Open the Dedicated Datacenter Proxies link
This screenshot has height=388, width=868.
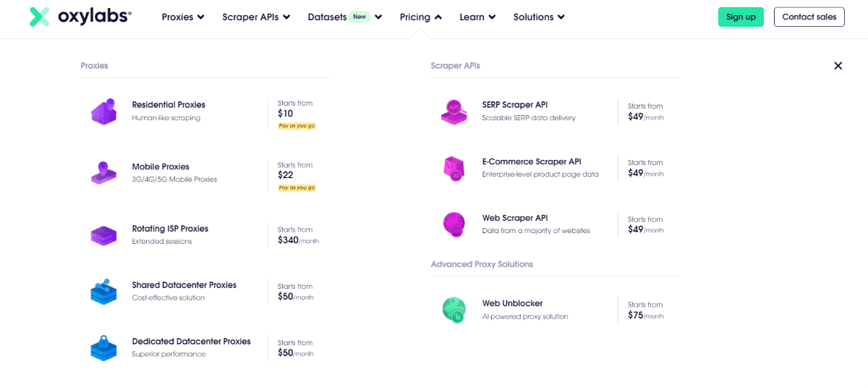coord(191,342)
